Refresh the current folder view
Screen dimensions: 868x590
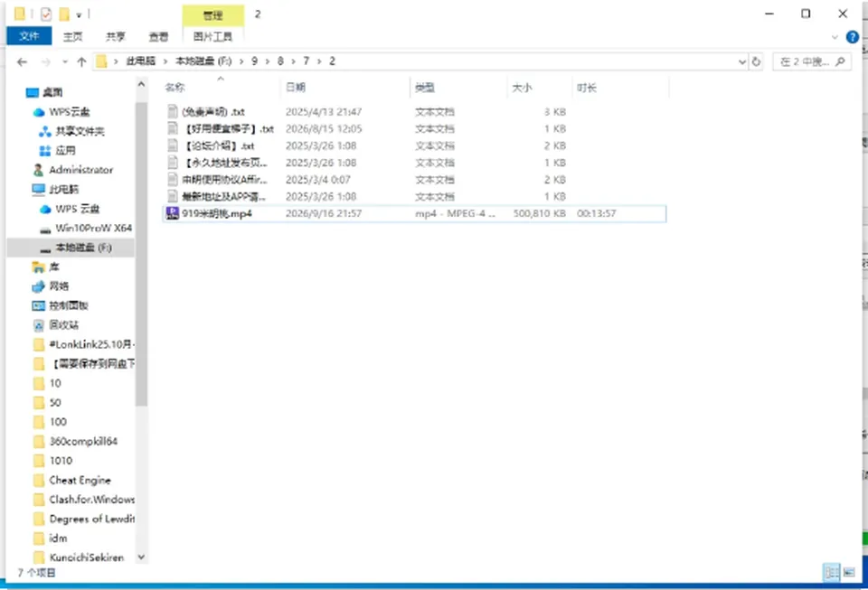(x=756, y=62)
